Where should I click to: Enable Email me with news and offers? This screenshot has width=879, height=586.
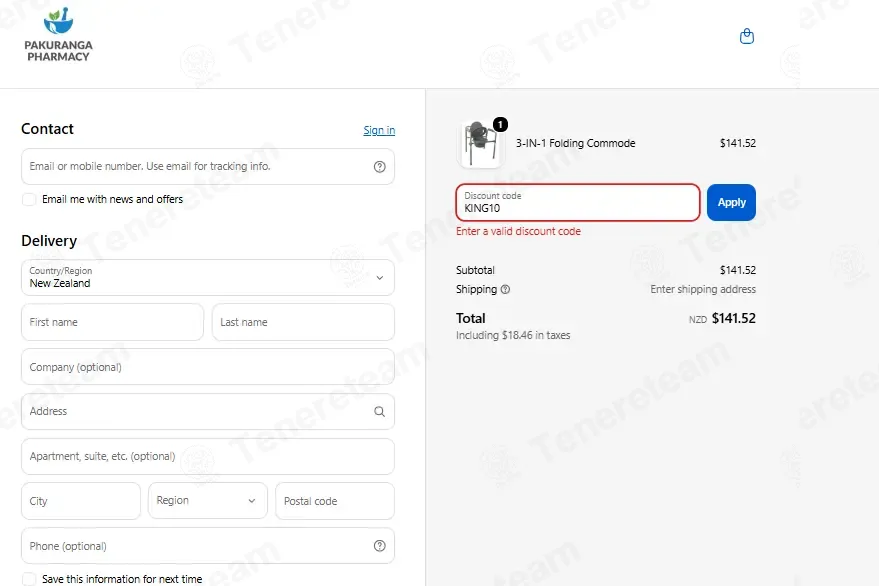(29, 200)
